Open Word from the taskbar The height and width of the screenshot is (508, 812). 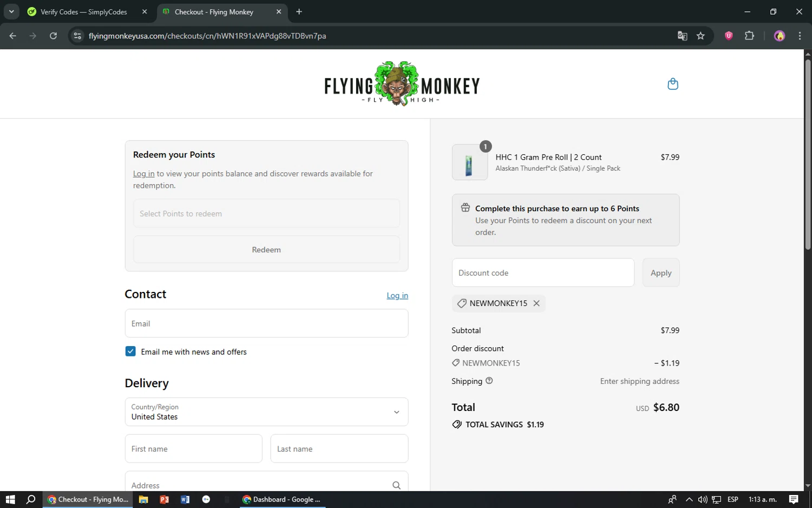point(185,499)
